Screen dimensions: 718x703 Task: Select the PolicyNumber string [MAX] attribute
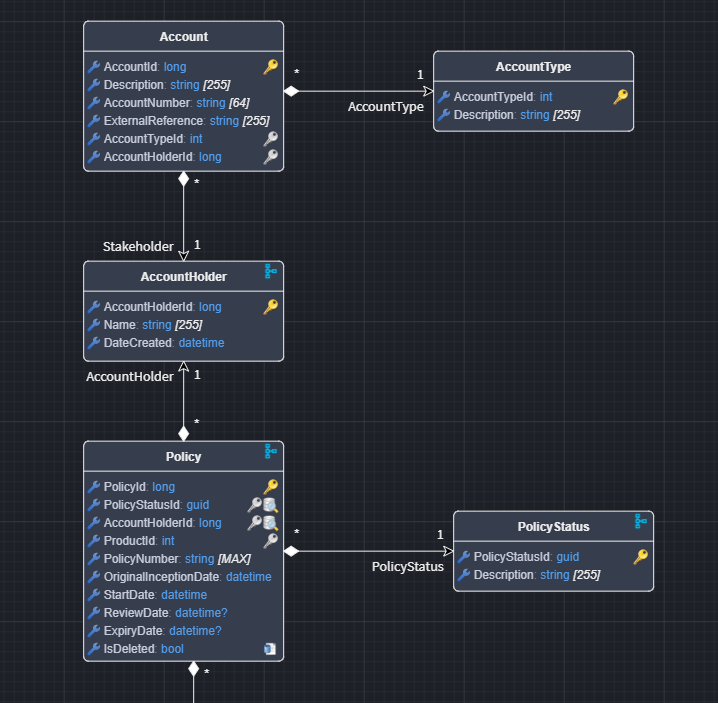click(177, 559)
